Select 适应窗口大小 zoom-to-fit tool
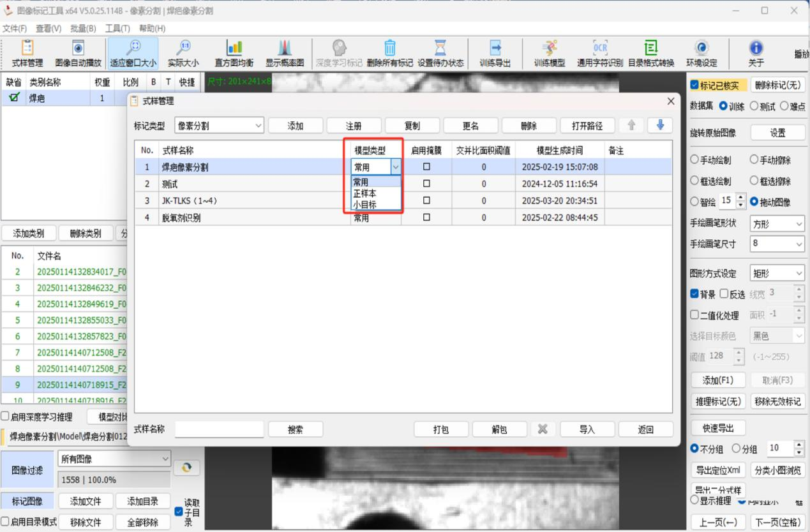The width and height of the screenshot is (810, 532). point(133,54)
